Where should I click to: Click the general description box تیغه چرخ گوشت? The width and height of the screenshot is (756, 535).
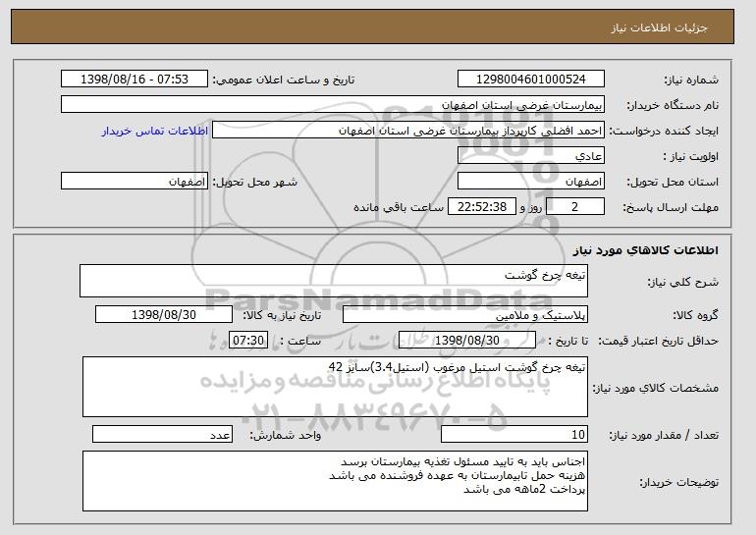[334, 281]
